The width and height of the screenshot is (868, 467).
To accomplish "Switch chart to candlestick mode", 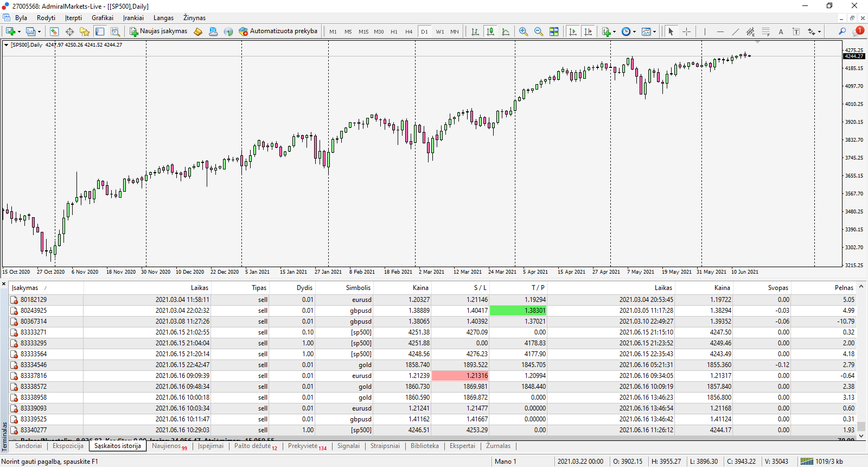I will click(490, 31).
